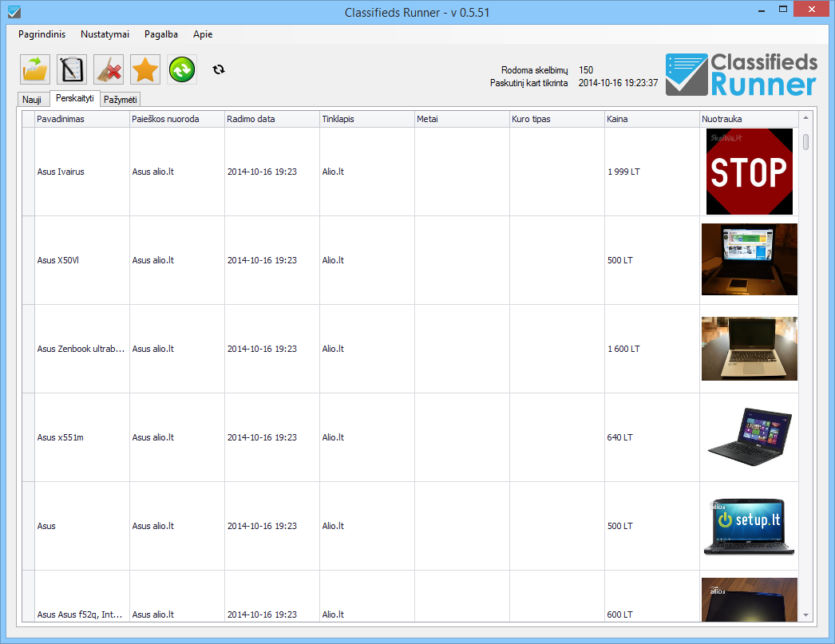Sort listings by the Kaina column header

coord(652,119)
